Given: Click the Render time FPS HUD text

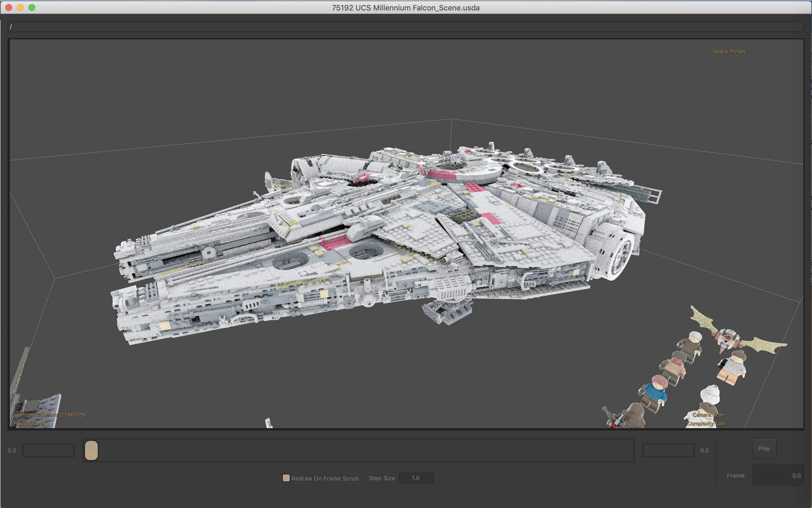Looking at the screenshot, I should click(x=51, y=415).
